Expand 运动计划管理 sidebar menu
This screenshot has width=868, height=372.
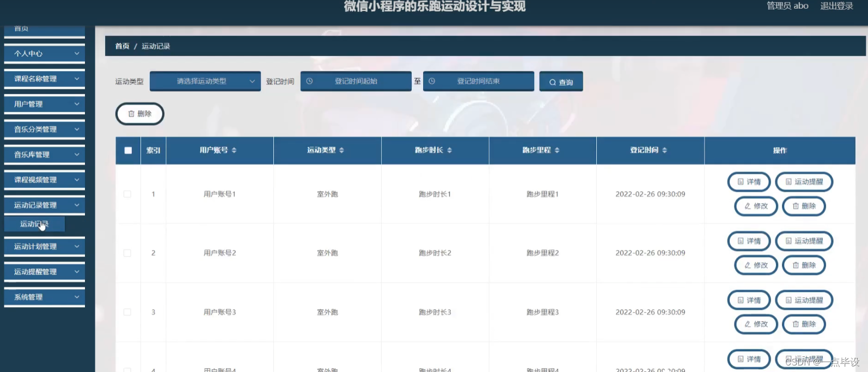45,247
